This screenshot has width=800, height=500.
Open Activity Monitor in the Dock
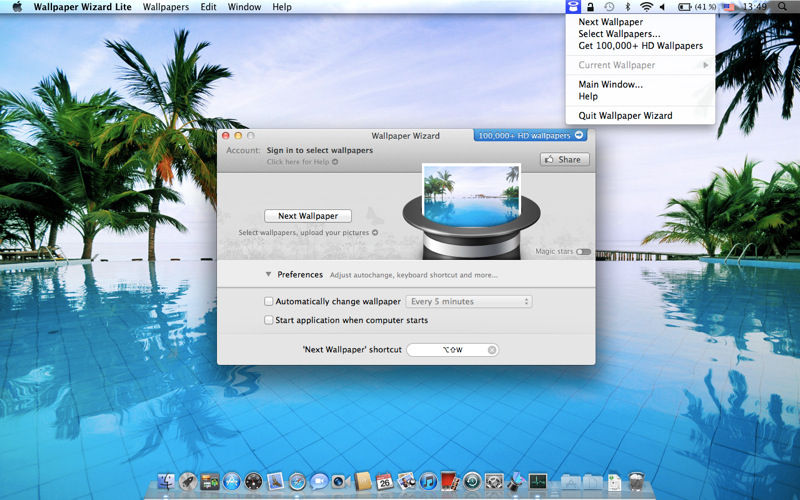[x=538, y=481]
